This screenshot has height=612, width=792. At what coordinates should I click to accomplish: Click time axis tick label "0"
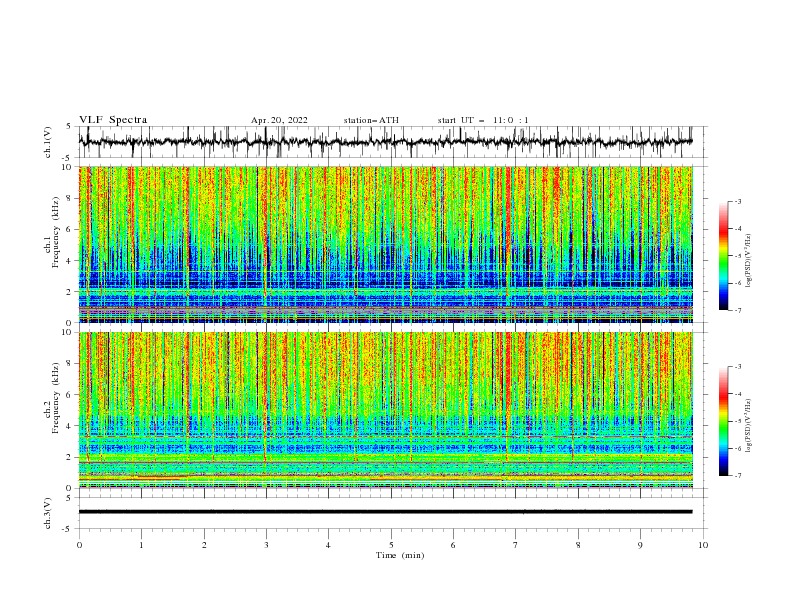click(79, 545)
